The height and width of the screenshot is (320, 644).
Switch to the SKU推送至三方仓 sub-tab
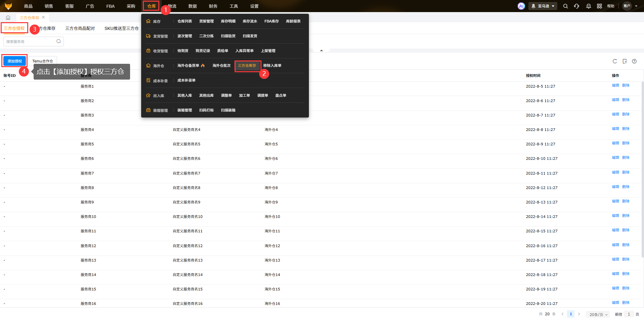(x=121, y=28)
